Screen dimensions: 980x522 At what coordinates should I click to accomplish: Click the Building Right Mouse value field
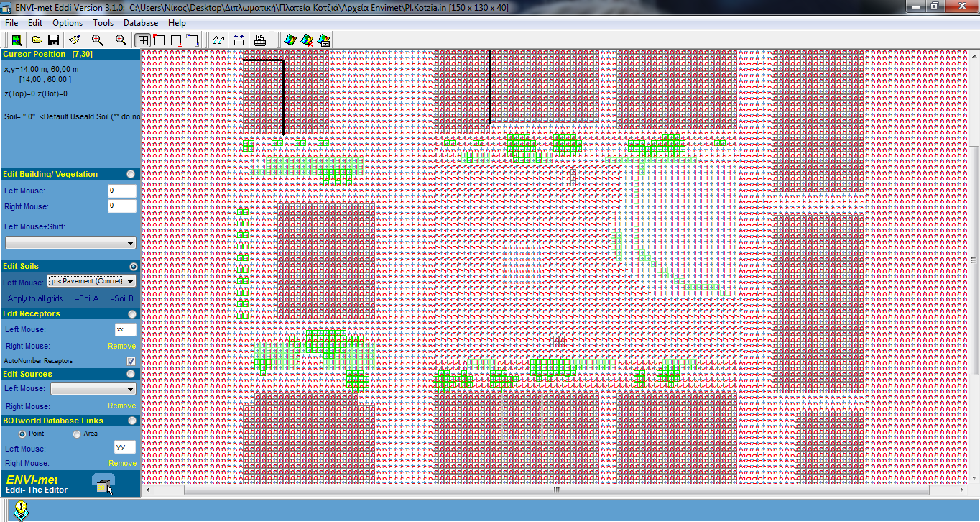[x=121, y=206]
